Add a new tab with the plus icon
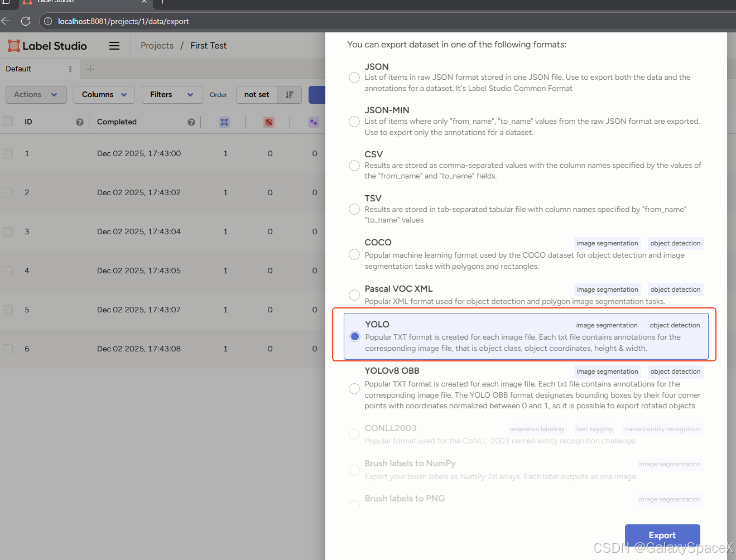 tap(90, 69)
